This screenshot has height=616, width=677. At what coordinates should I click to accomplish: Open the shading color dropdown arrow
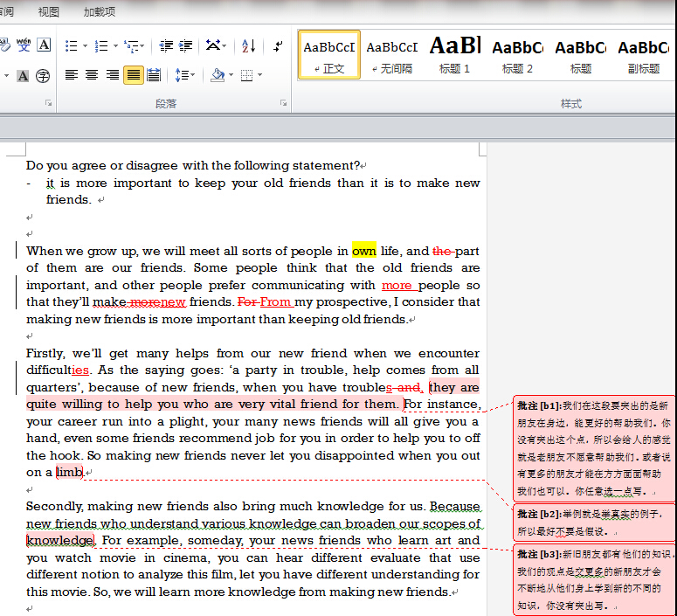(x=231, y=75)
